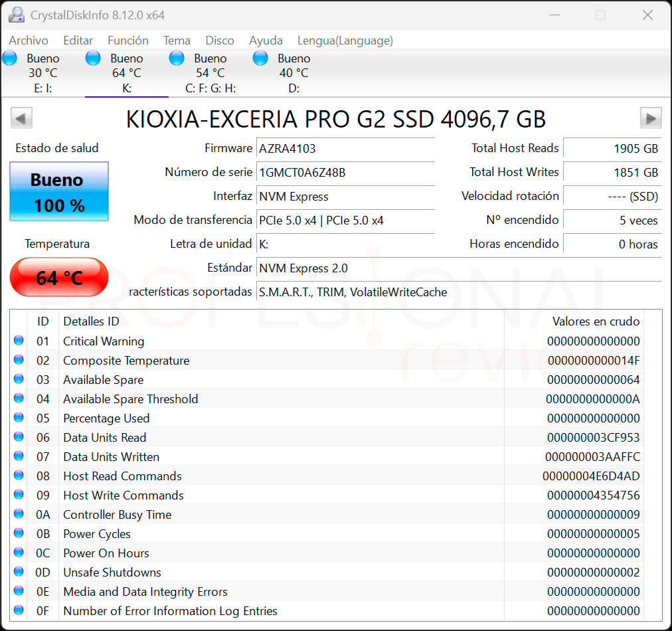The height and width of the screenshot is (631, 672).
Task: Click the Velocidad rotación value ---- (SSD)
Action: coord(612,197)
